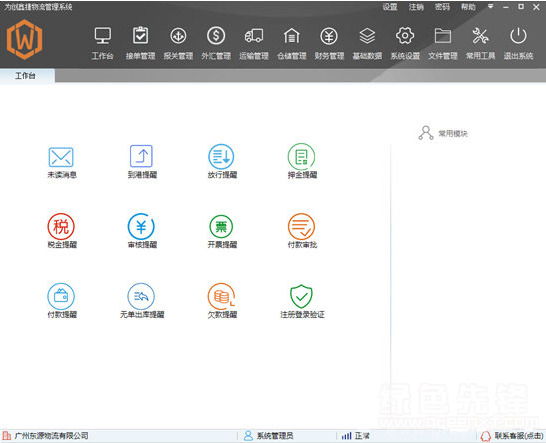Click the 到港提醒 arrival reminder icon
Screen dimensions: 546x443
point(141,156)
